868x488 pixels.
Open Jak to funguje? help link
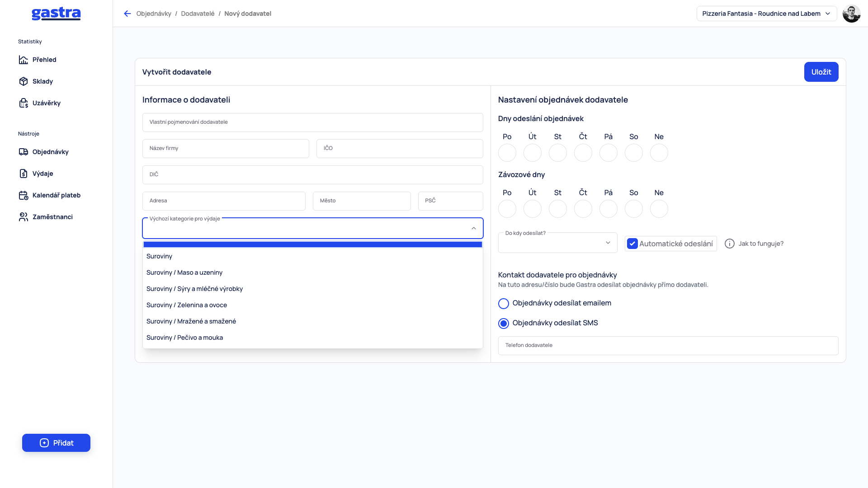click(761, 244)
